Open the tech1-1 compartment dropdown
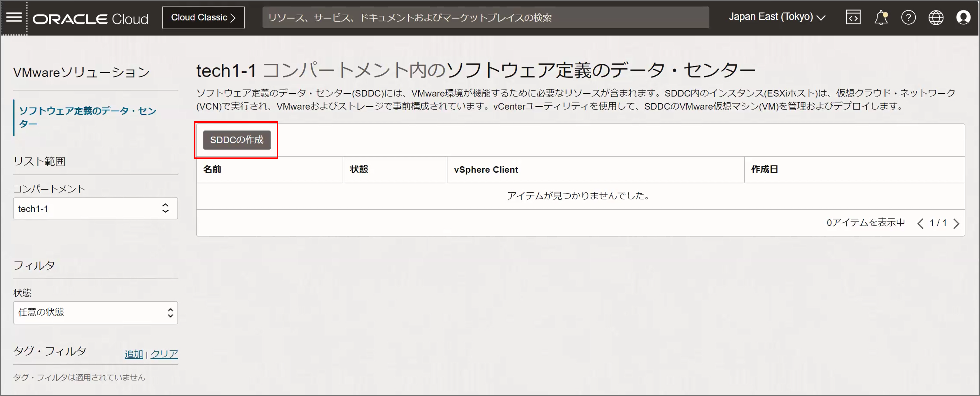 click(96, 208)
